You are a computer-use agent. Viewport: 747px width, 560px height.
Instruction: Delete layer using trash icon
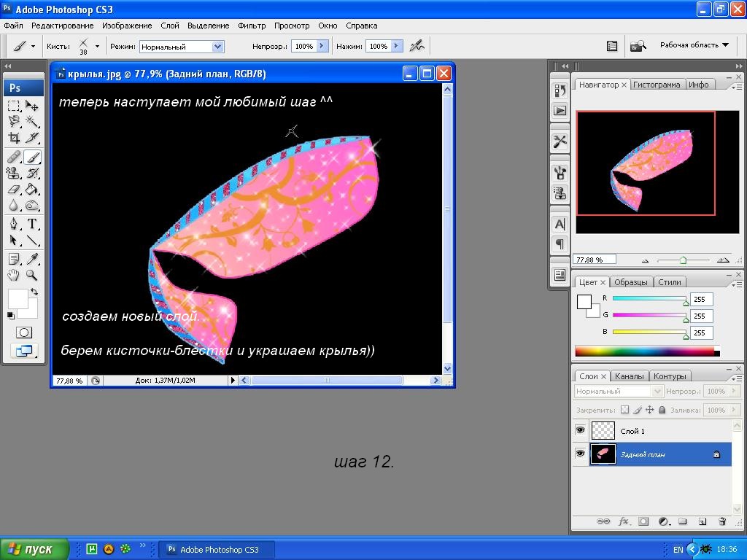click(722, 521)
